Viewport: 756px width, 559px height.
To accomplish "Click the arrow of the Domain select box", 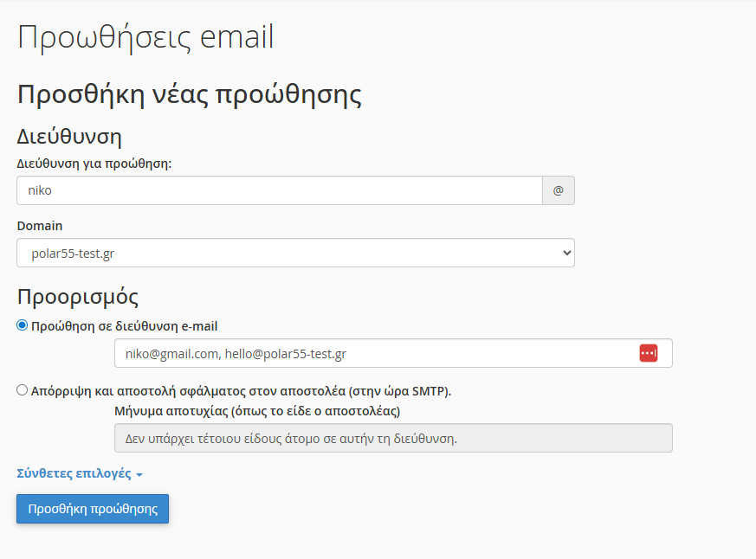I will (566, 253).
